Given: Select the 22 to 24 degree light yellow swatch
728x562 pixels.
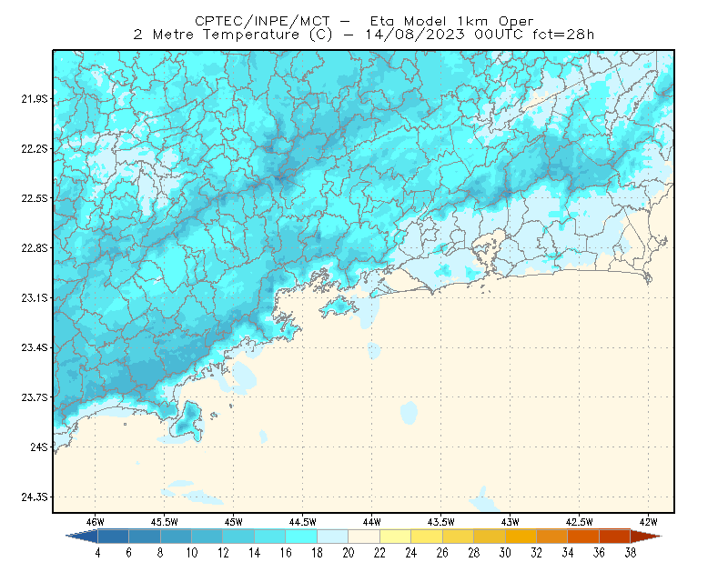Looking at the screenshot, I should click(x=396, y=537).
